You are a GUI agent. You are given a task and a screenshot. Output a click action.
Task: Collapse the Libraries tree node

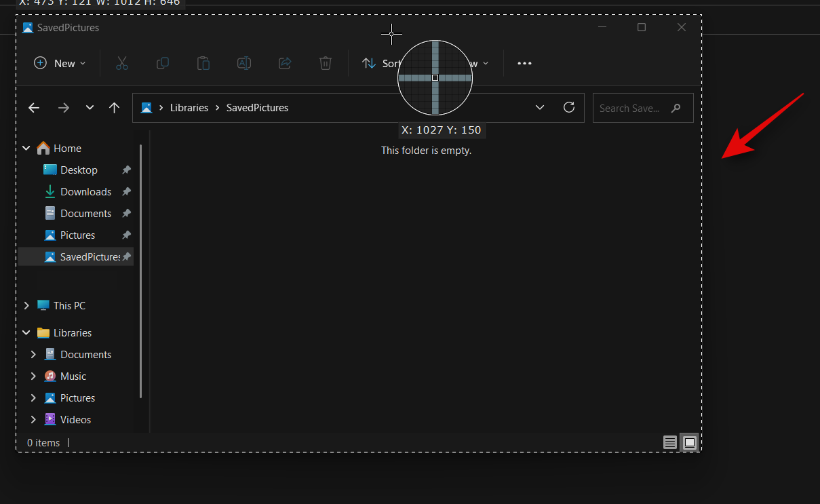pyautogui.click(x=26, y=333)
